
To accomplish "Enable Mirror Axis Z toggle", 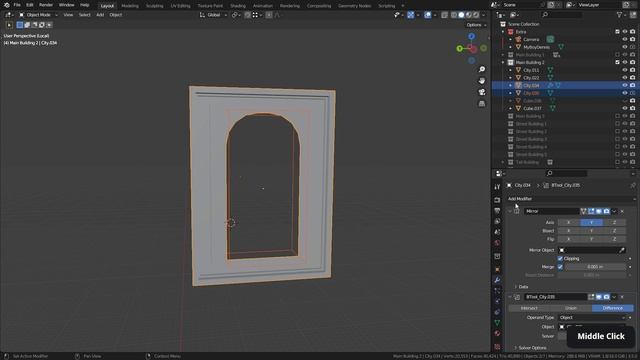I will (614, 222).
